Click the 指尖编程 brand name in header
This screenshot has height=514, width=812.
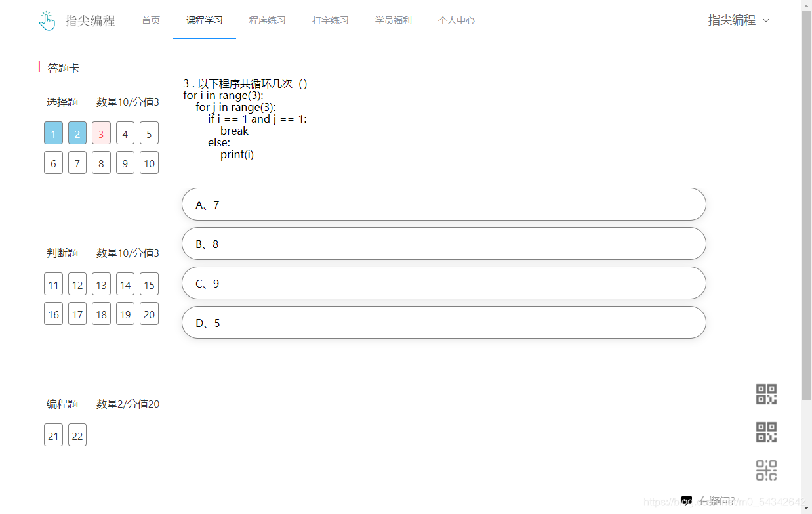[90, 21]
